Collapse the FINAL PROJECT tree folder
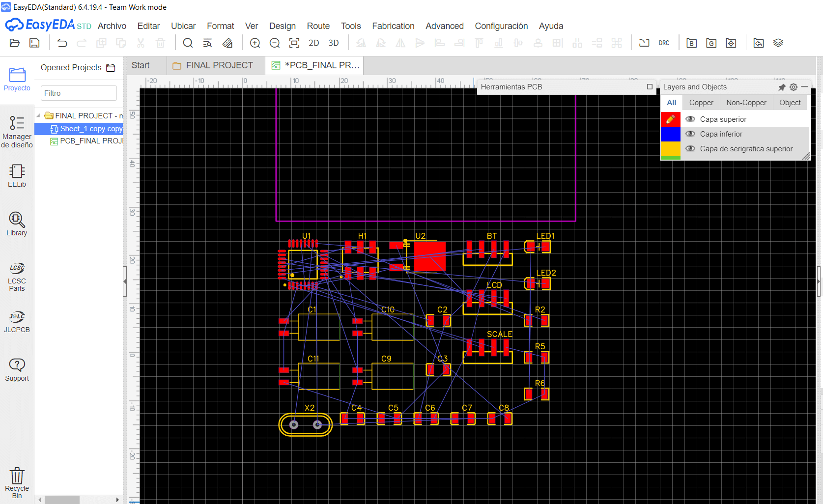Viewport: 823px width, 504px height. coord(38,116)
